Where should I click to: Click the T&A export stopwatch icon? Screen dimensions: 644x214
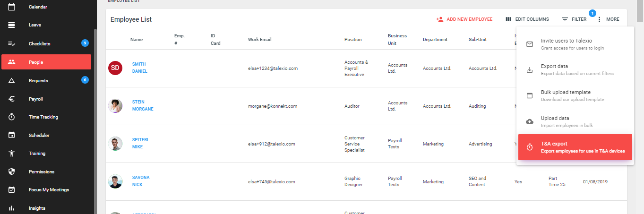point(530,147)
